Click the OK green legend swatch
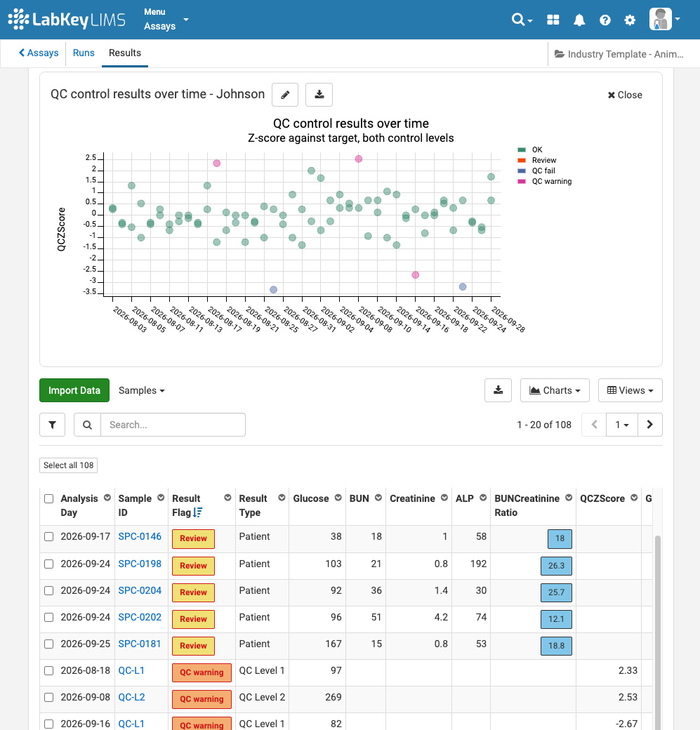This screenshot has height=730, width=700. click(522, 150)
